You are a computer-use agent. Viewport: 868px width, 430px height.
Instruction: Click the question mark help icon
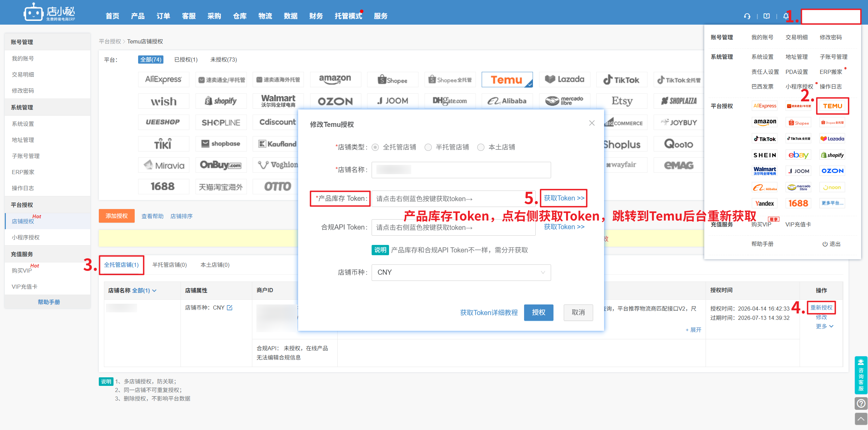pos(861,404)
